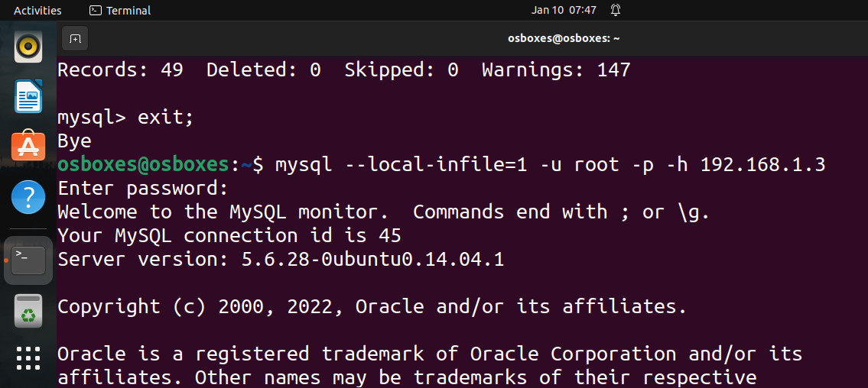The width and height of the screenshot is (868, 388).
Task: Open the clock showing Jan 10 07:47
Action: pyautogui.click(x=564, y=10)
